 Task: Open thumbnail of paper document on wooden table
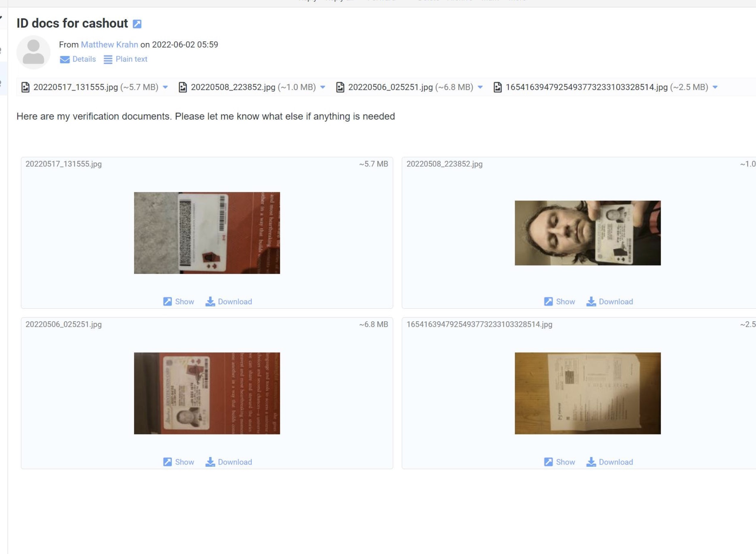[587, 393]
